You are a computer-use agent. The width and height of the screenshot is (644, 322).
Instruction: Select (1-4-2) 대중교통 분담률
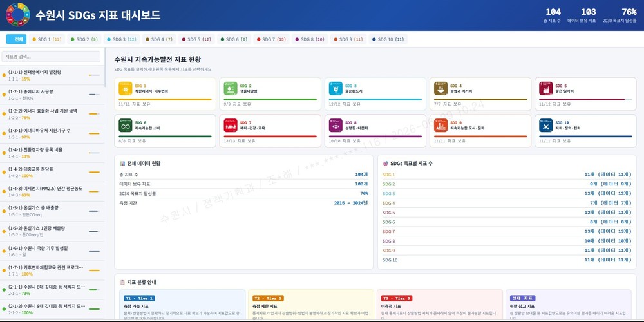point(51,172)
